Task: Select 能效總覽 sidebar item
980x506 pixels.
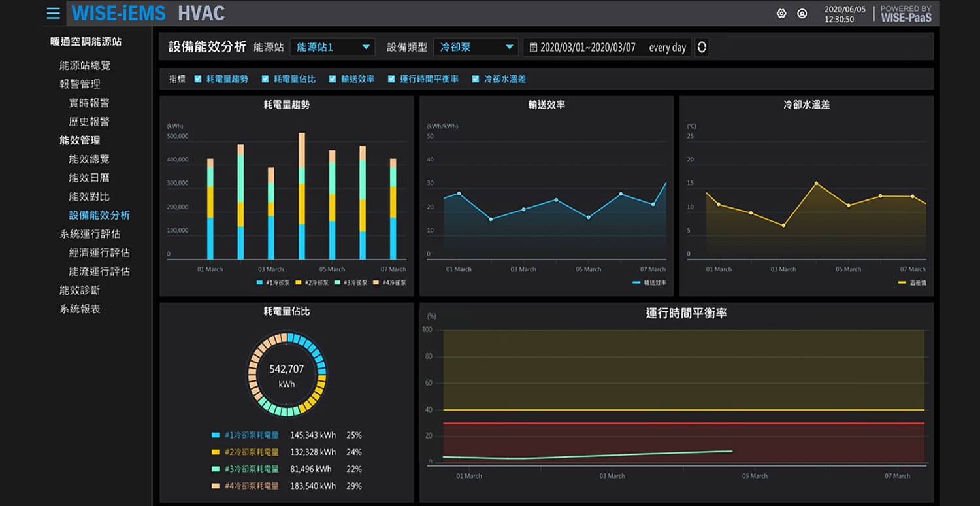Action: point(89,159)
